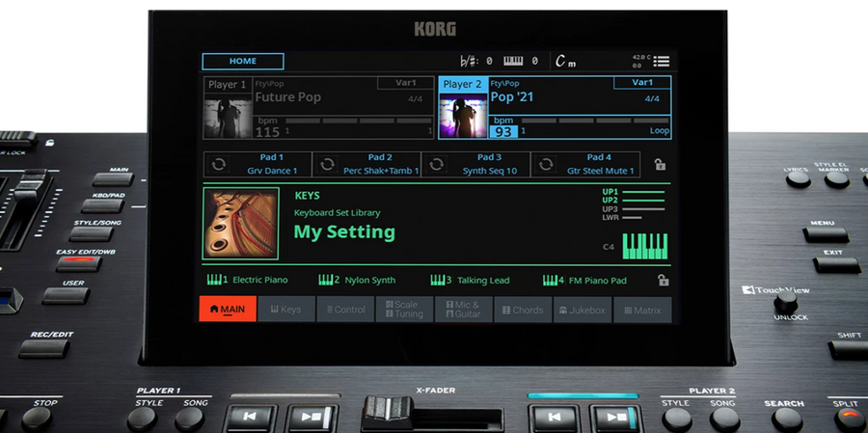Push the hardware EXIT button
Viewport: 868px width, 433px height.
click(836, 264)
